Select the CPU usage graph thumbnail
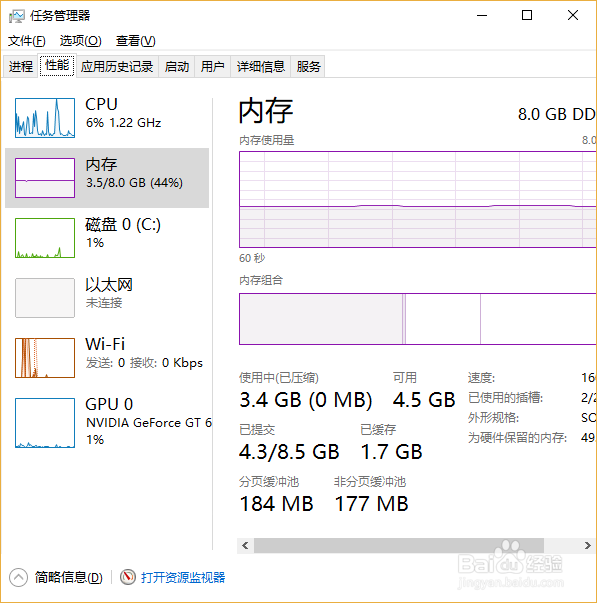The height and width of the screenshot is (603, 597). pyautogui.click(x=45, y=118)
